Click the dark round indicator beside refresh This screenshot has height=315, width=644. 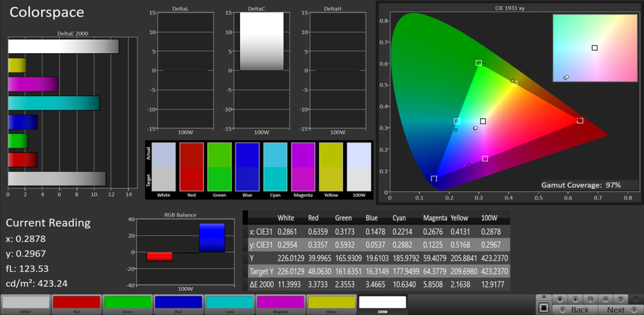click(635, 299)
